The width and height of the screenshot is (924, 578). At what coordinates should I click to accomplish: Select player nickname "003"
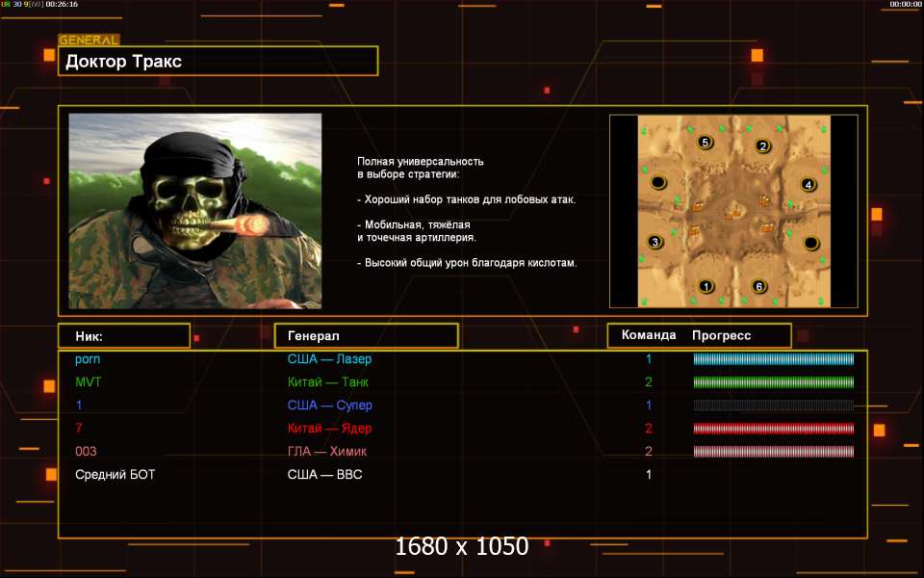(86, 451)
